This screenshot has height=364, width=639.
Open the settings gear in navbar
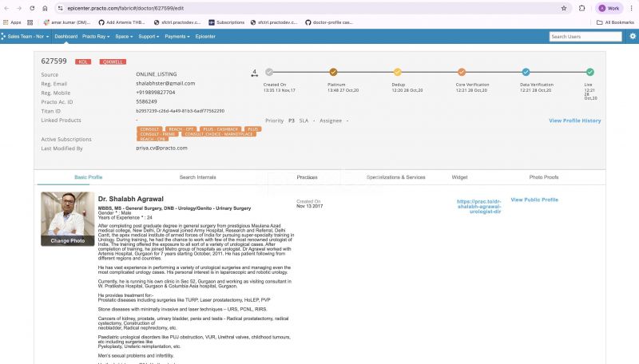(633, 36)
